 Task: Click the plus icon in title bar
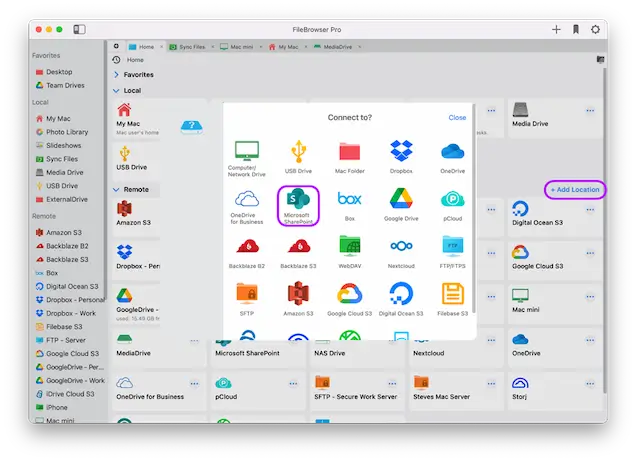click(556, 29)
